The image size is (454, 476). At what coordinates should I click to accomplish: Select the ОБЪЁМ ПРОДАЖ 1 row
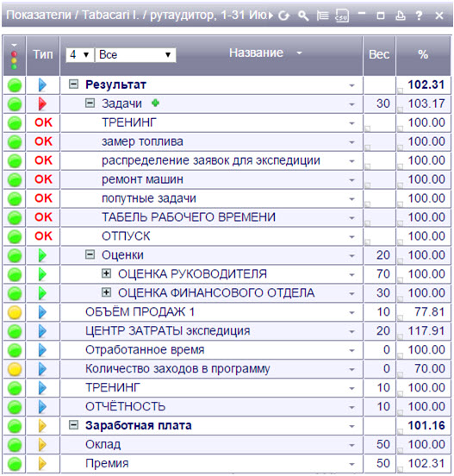pos(227,312)
